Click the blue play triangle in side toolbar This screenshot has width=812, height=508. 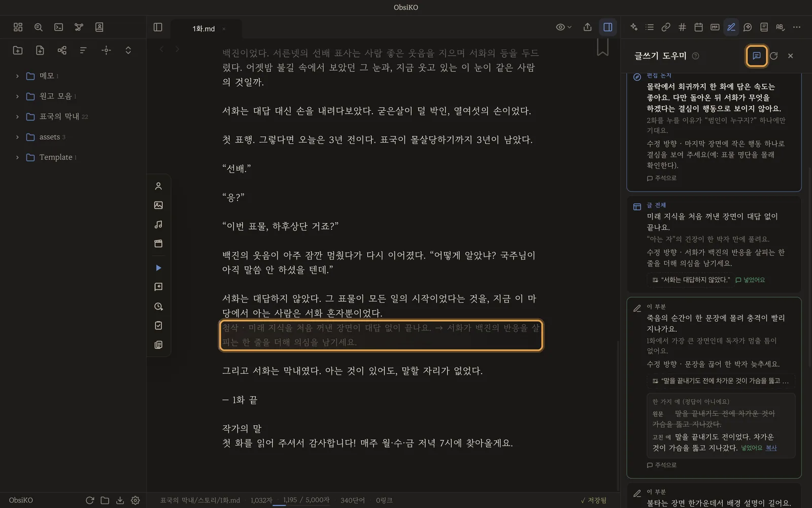click(158, 268)
